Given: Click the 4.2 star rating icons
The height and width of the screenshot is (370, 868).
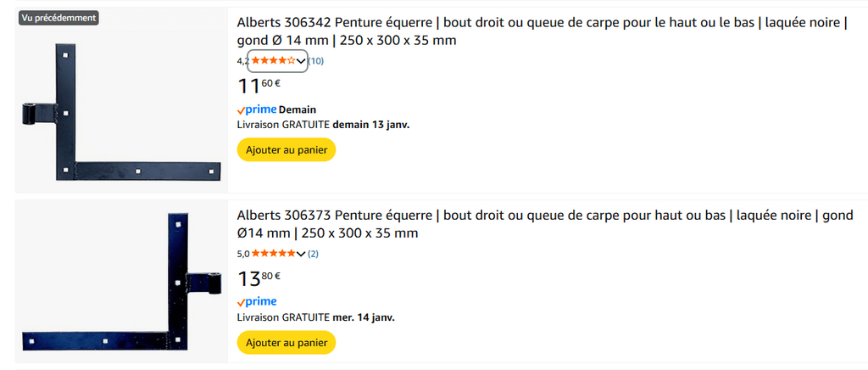Looking at the screenshot, I should [273, 61].
